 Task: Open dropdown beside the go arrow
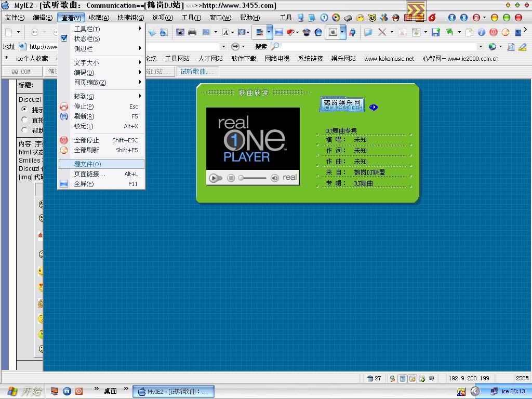point(243,46)
